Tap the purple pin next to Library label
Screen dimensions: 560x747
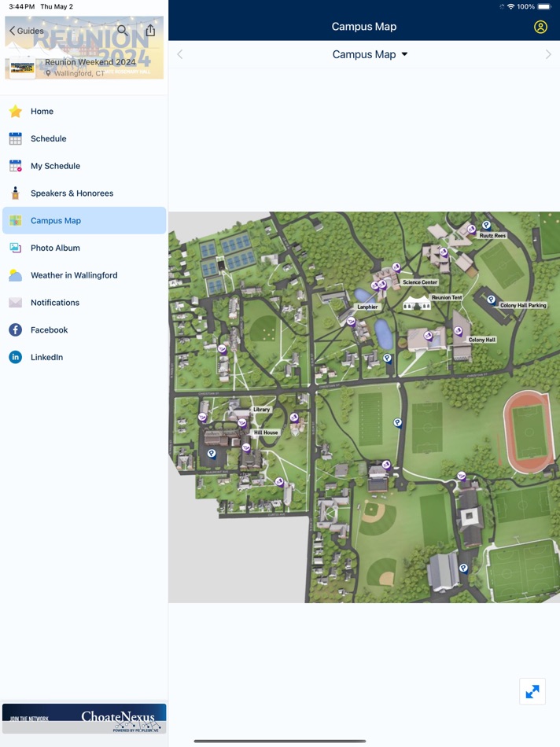pos(242,423)
